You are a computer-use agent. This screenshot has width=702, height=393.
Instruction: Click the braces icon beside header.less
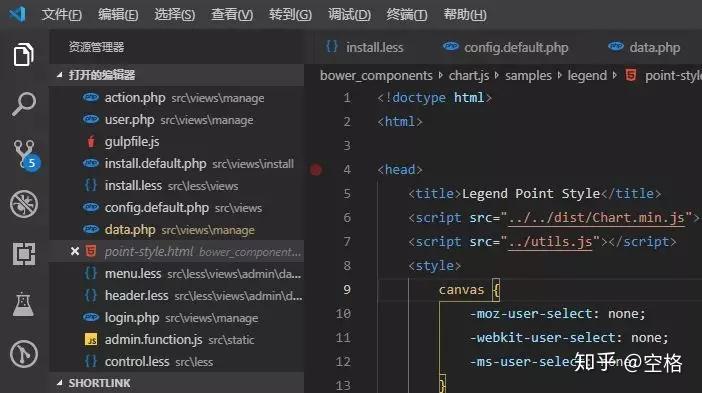[x=91, y=295]
